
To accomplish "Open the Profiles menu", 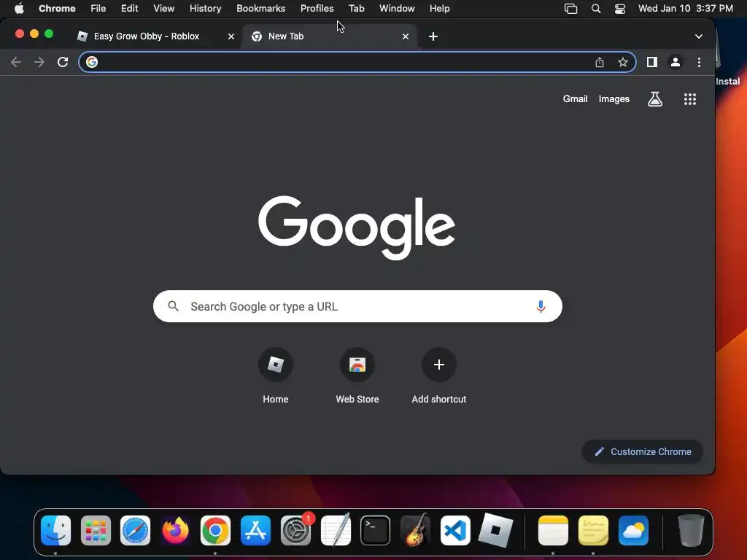I will click(x=317, y=8).
